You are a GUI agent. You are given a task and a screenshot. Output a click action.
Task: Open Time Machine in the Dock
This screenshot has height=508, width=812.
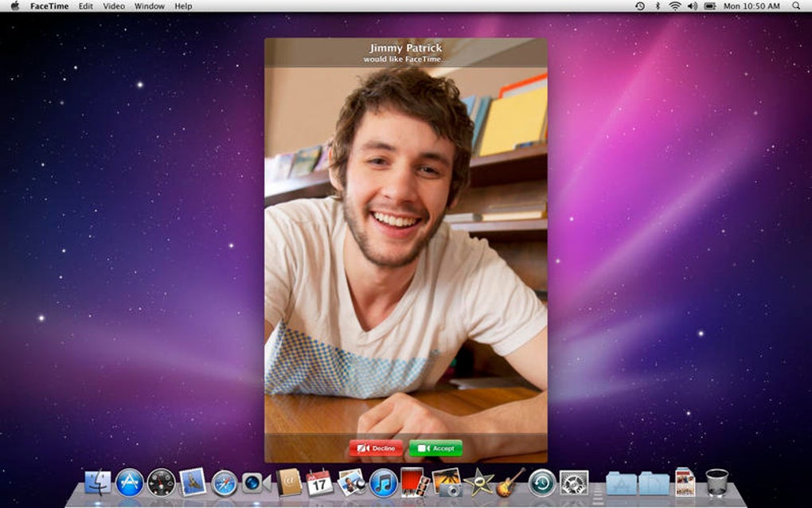click(542, 483)
